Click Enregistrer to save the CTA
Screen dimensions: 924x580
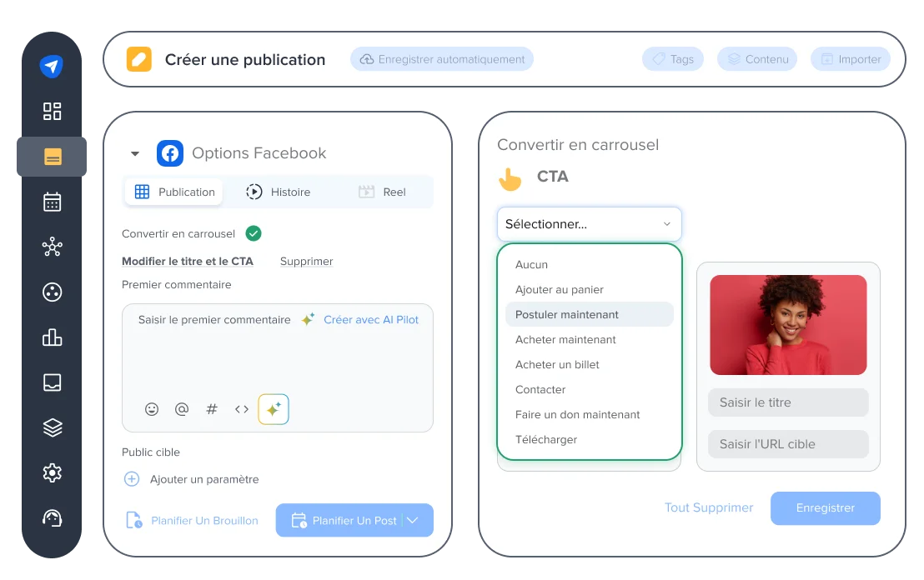825,507
